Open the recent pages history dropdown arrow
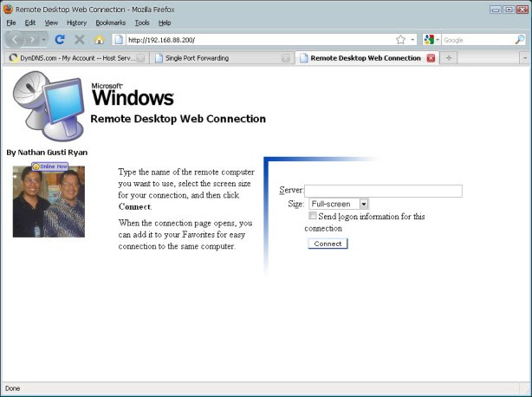Viewport: 532px width, 397px height. click(x=43, y=40)
